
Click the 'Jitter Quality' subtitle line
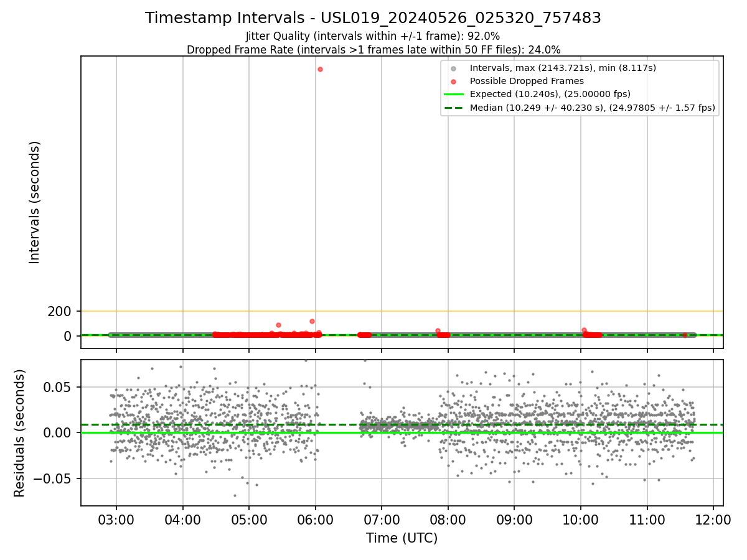(x=373, y=36)
